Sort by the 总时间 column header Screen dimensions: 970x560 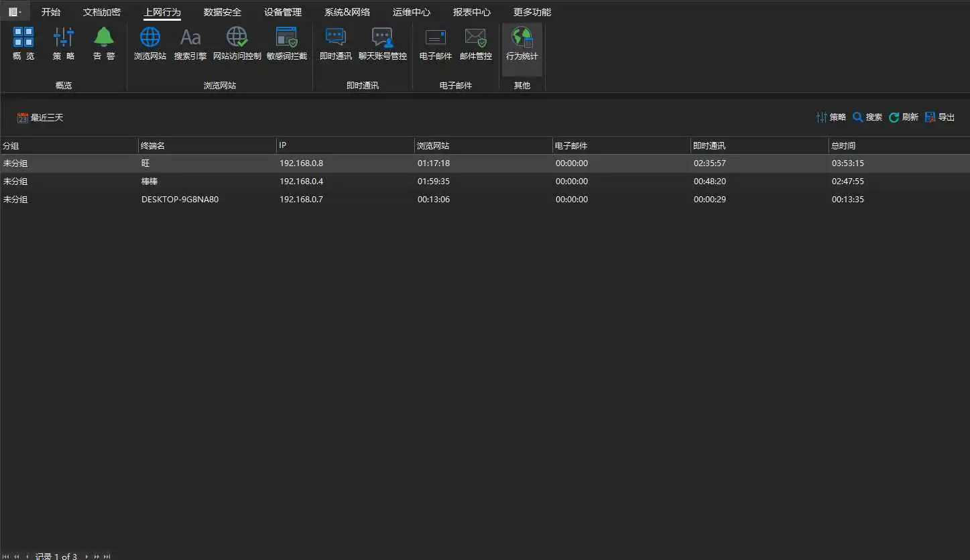pyautogui.click(x=843, y=145)
